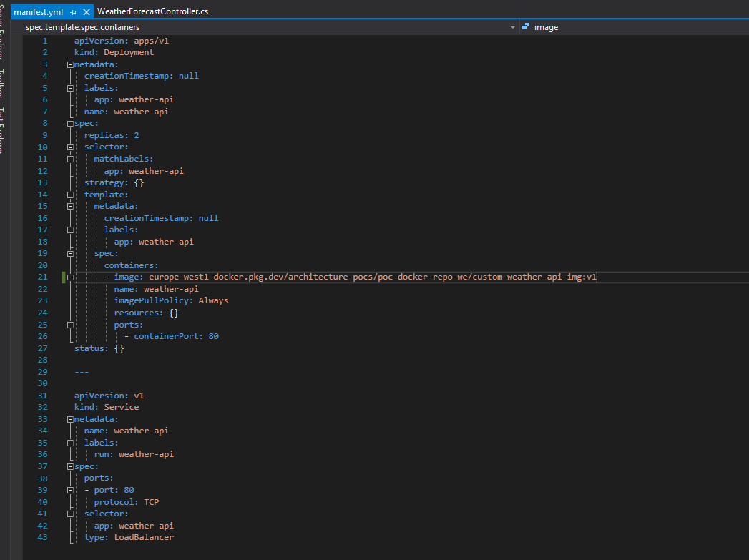
Task: Collapse the ports block on line 25
Action: click(x=70, y=324)
